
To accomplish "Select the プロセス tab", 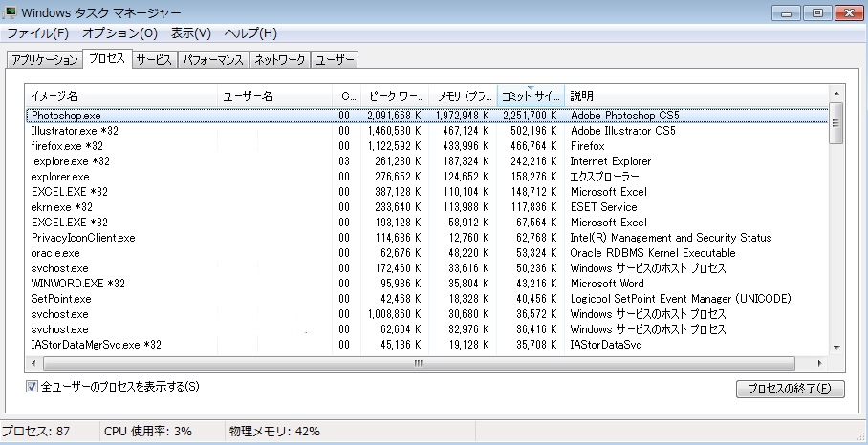I will [x=107, y=58].
